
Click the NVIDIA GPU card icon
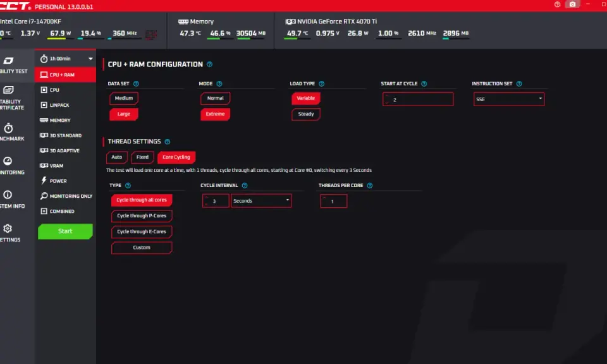290,21
